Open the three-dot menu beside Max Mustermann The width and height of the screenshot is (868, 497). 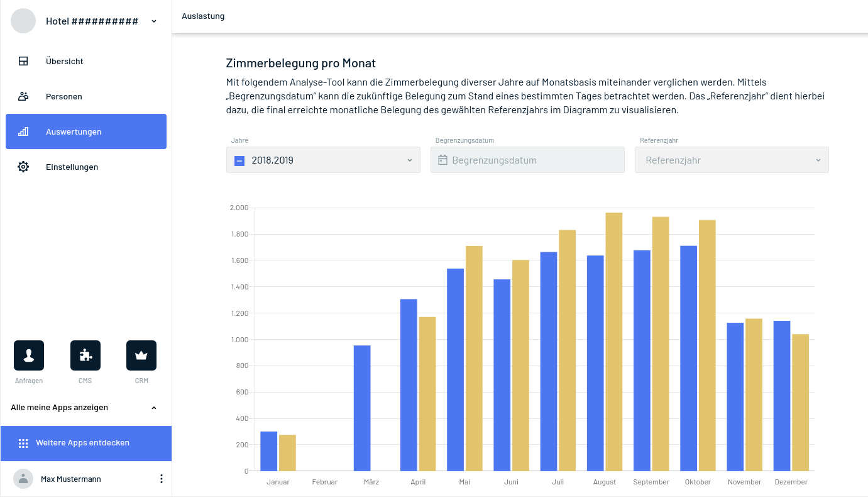pos(161,479)
